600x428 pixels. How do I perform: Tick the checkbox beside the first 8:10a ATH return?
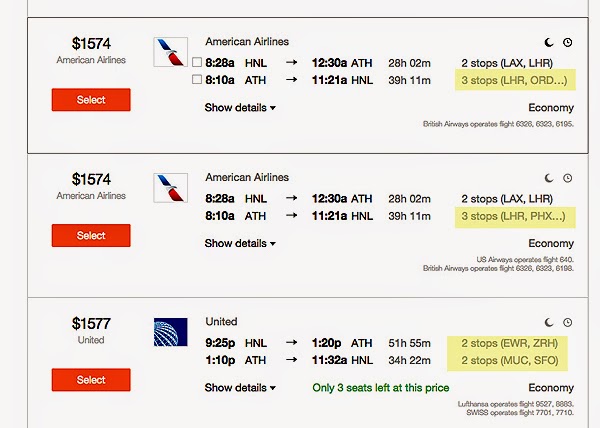tap(196, 79)
